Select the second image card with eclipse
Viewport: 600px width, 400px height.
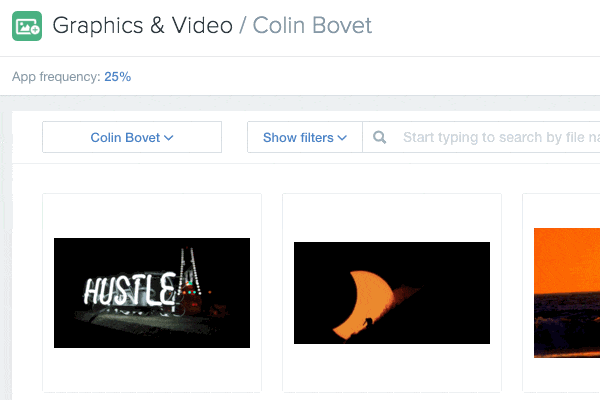(392, 293)
